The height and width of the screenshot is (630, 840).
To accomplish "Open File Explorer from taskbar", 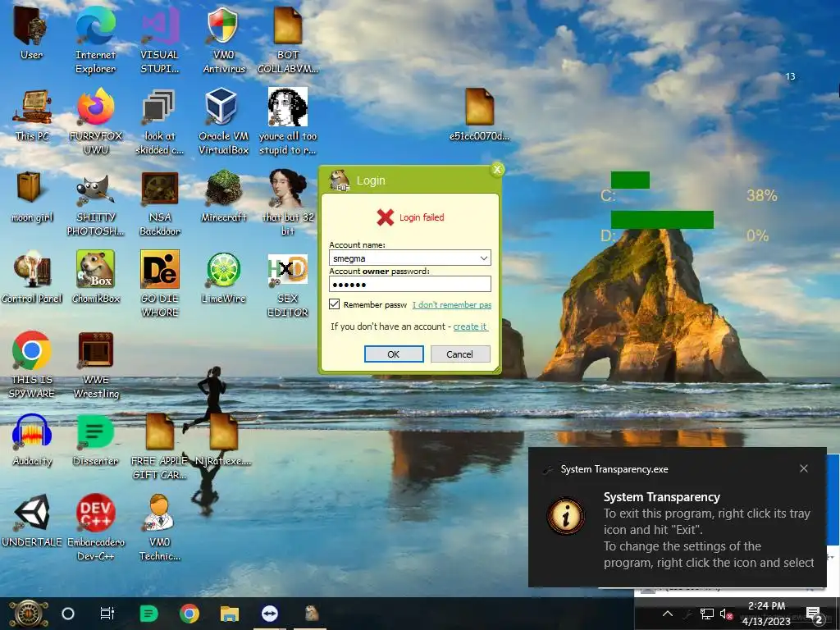I will click(x=230, y=614).
